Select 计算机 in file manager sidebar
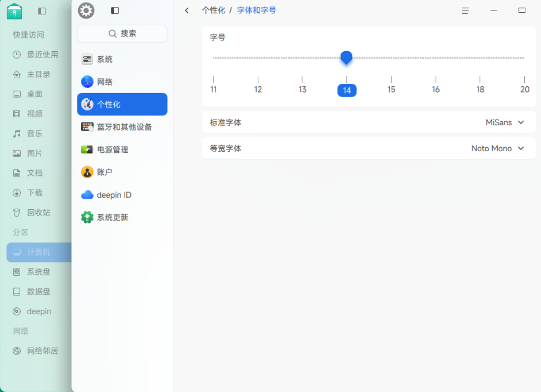Viewport: 541px width, 392px height. (39, 252)
